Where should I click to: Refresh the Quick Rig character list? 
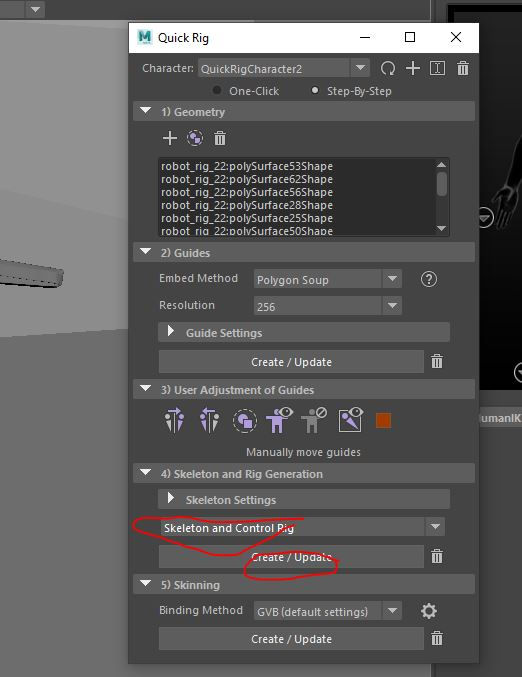388,68
